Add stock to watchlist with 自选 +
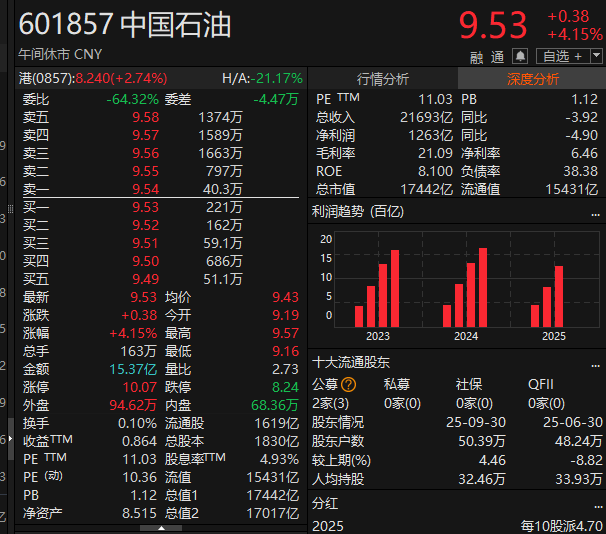The image size is (606, 534). [562, 56]
